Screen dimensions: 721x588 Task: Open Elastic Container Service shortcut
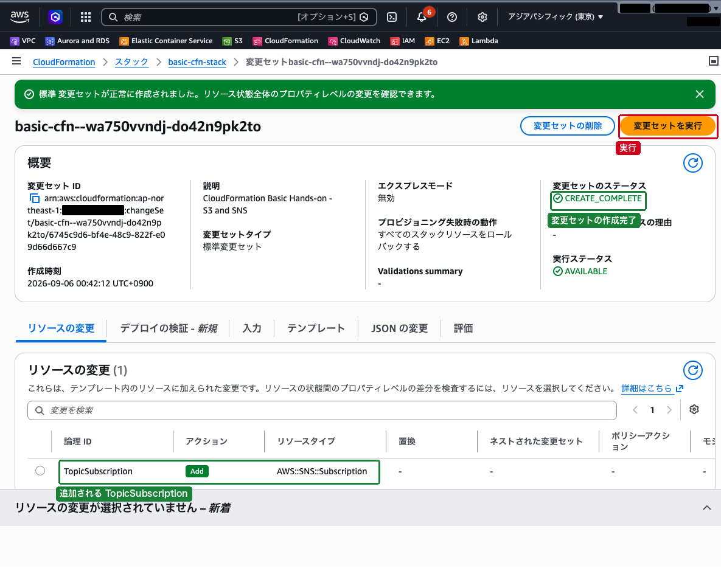coord(166,41)
